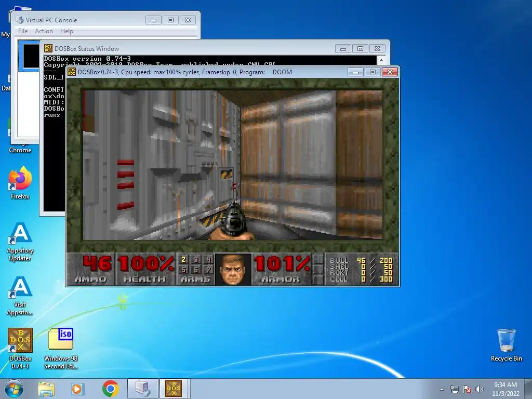Minimize the DOSBox Status Window

tap(343, 48)
